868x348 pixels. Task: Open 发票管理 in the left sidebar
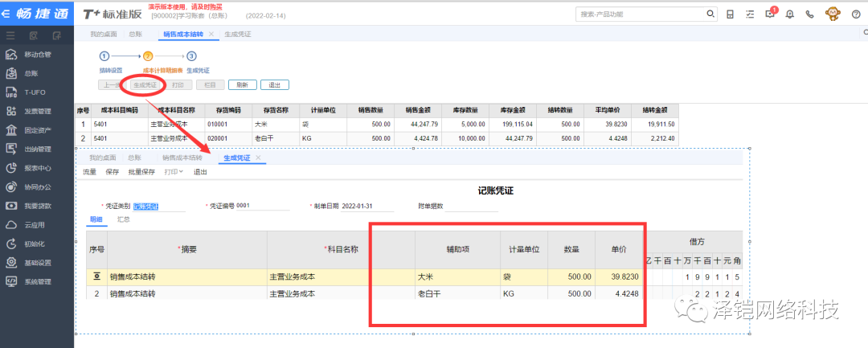pyautogui.click(x=37, y=111)
